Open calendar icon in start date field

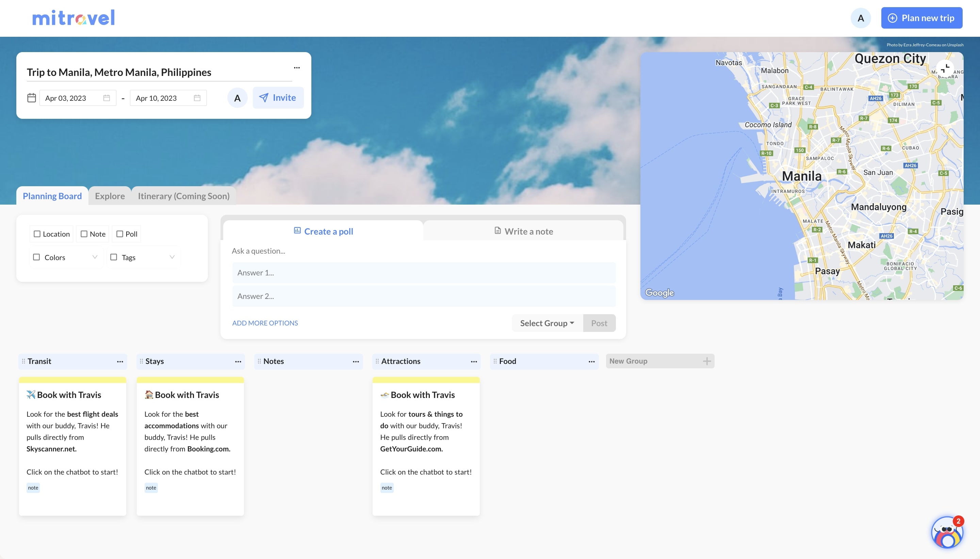[x=107, y=98]
